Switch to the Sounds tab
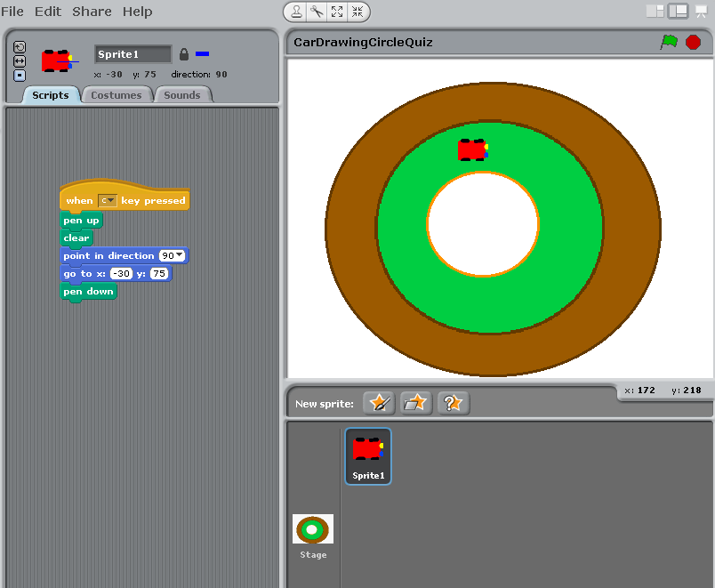 pyautogui.click(x=182, y=95)
